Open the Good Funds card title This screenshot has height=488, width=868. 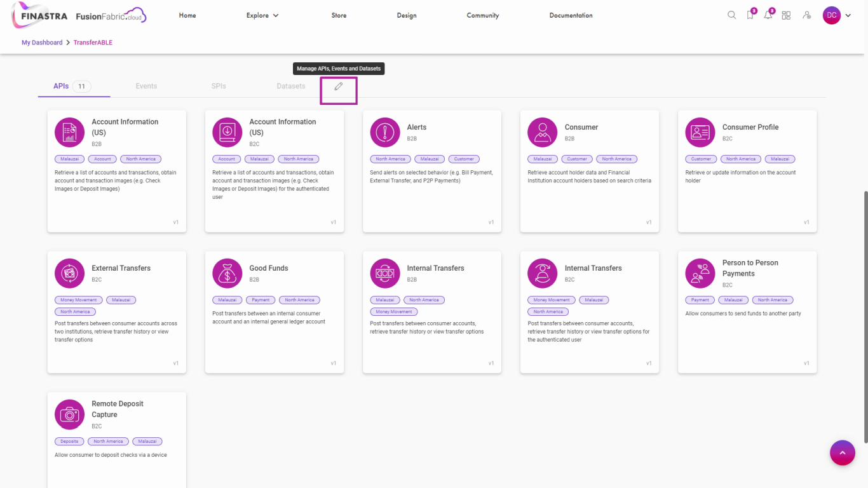point(269,268)
